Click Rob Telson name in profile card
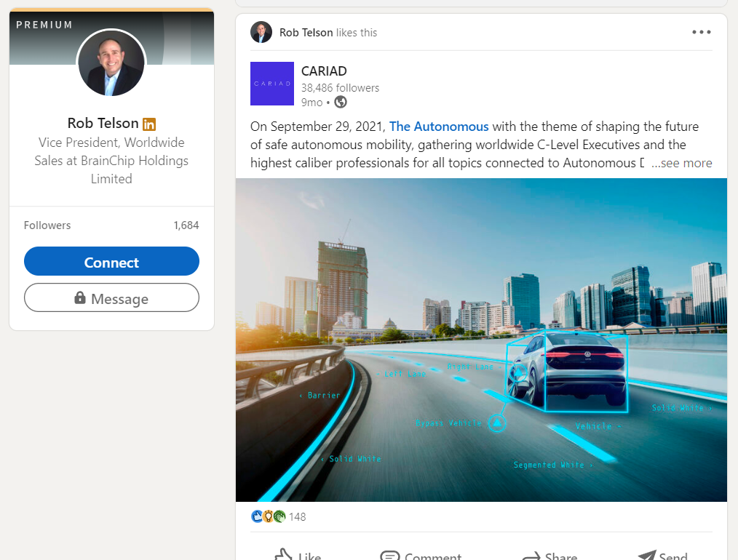Screen dimensions: 738x560 click(x=103, y=123)
